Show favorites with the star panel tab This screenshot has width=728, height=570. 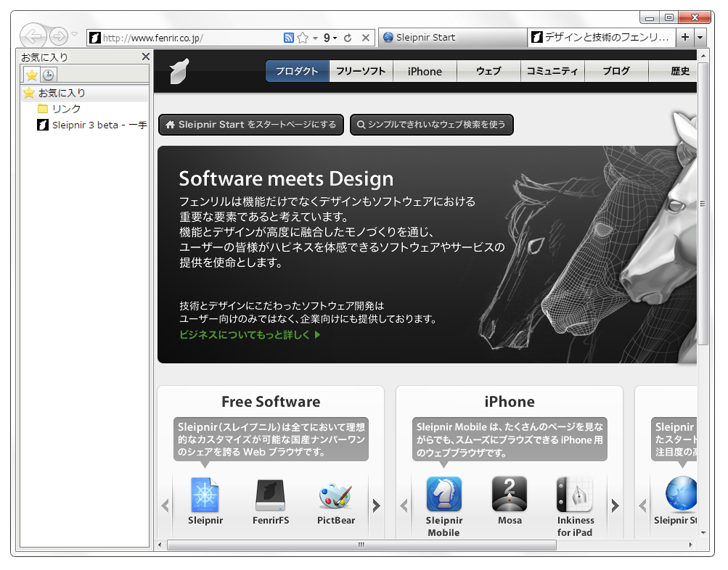pos(31,75)
